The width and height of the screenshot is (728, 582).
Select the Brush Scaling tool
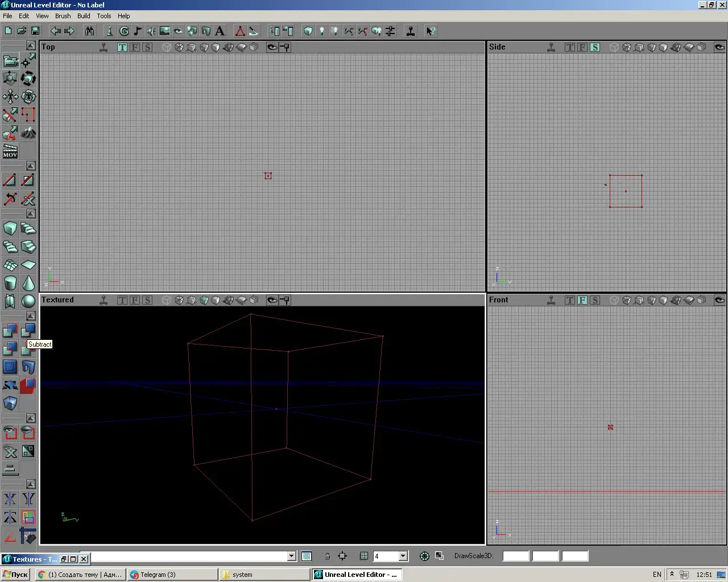[10, 78]
